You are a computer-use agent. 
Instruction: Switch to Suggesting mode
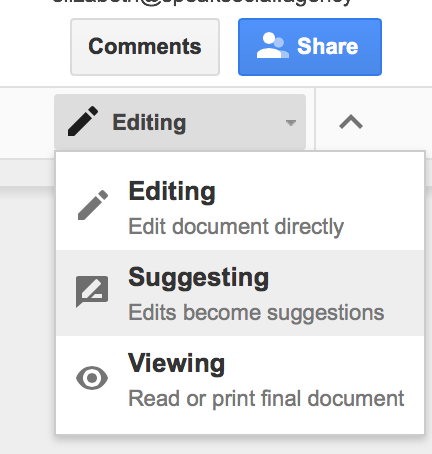pyautogui.click(x=240, y=293)
